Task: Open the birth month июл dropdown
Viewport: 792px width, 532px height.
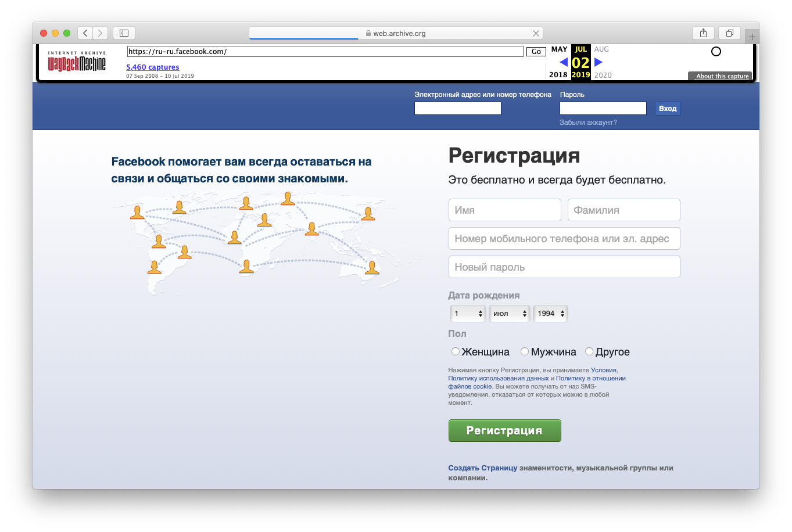Action: click(x=510, y=314)
